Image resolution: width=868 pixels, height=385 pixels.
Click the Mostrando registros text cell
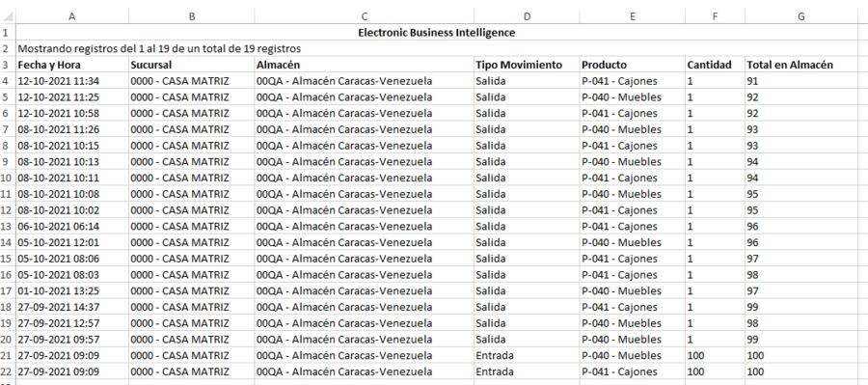159,49
